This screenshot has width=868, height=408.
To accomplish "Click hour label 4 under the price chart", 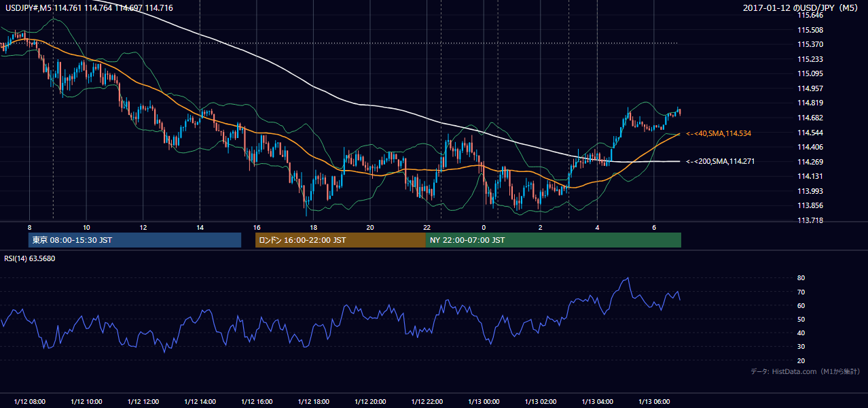I will pyautogui.click(x=597, y=227).
